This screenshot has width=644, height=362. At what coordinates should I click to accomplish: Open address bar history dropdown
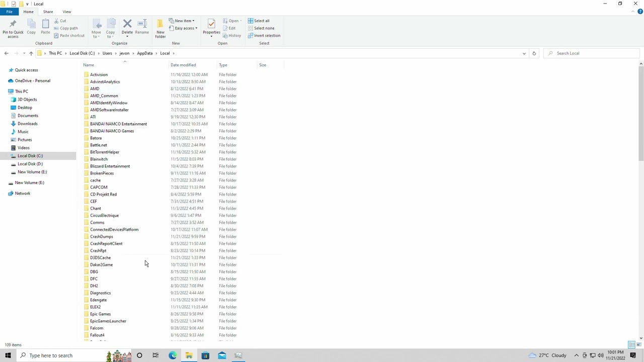[524, 53]
